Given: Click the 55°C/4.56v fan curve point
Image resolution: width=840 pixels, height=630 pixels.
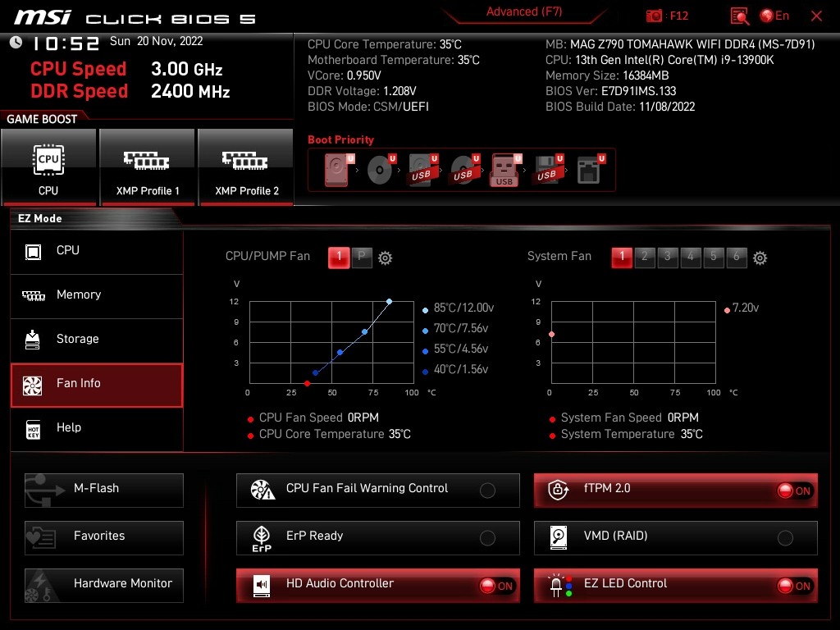Looking at the screenshot, I should [340, 353].
